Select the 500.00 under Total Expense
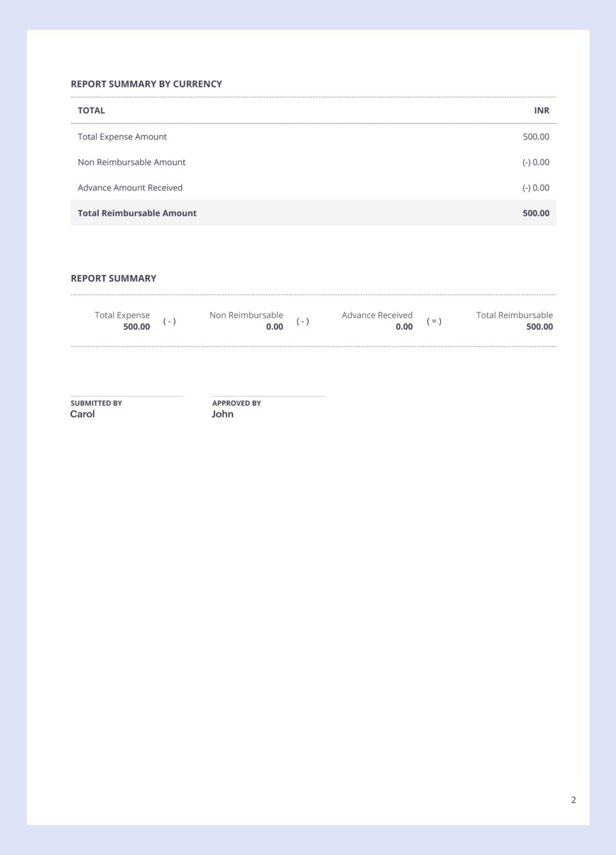The image size is (616, 855). coord(136,327)
